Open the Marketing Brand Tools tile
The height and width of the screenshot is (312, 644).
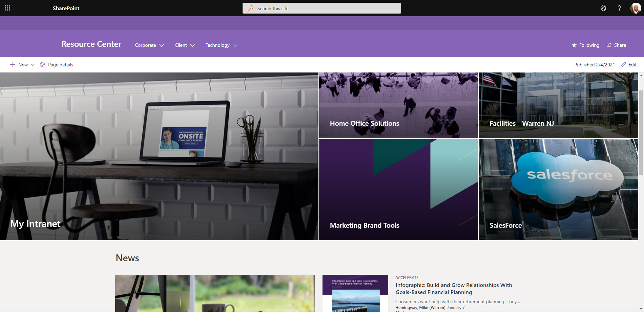398,190
